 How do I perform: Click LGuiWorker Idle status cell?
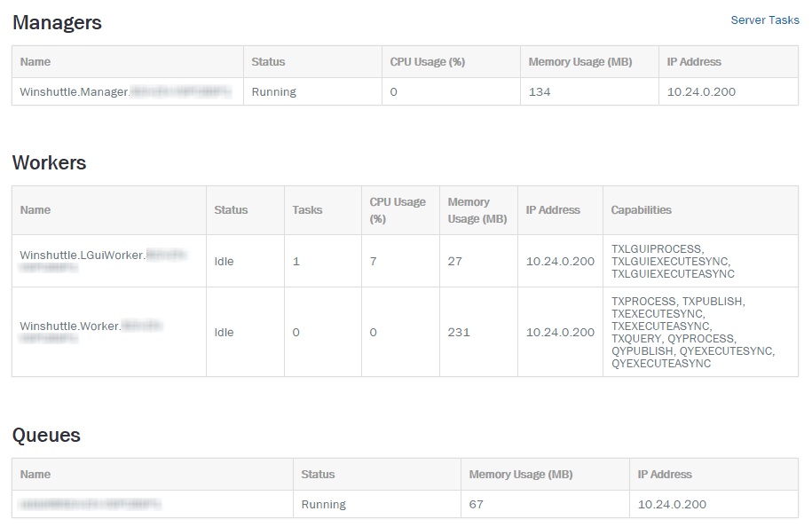245,261
